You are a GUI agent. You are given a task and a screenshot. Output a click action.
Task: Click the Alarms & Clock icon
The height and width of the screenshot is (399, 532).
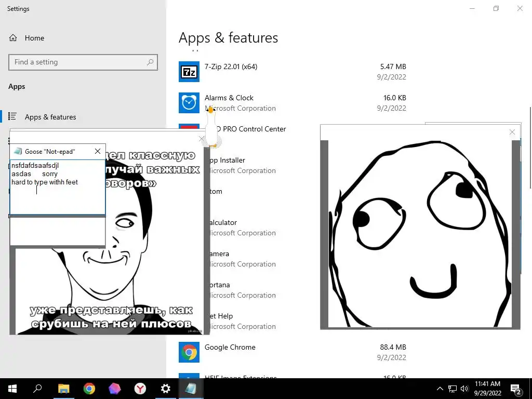pos(189,103)
